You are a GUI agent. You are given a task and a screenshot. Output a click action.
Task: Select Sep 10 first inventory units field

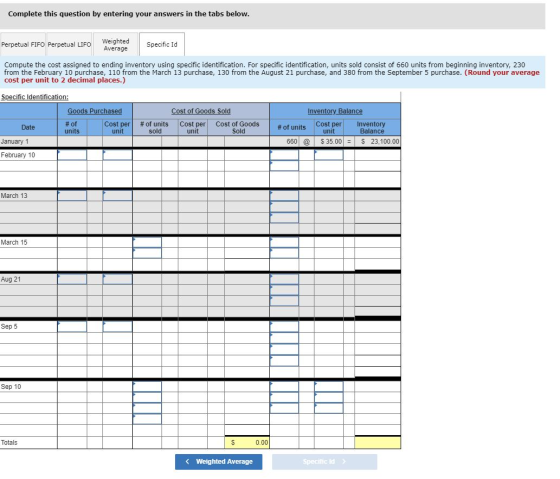(284, 386)
